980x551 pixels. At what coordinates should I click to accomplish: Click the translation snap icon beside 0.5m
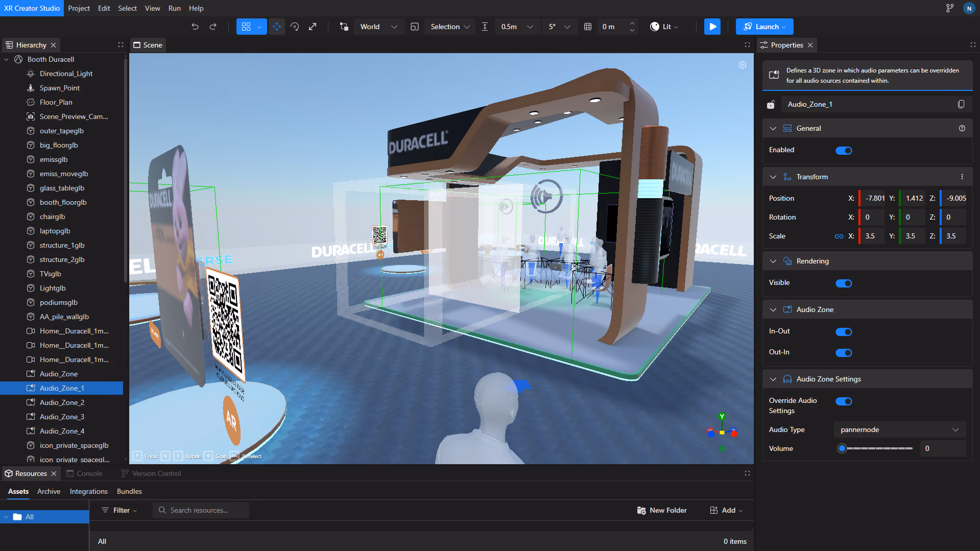click(x=485, y=27)
